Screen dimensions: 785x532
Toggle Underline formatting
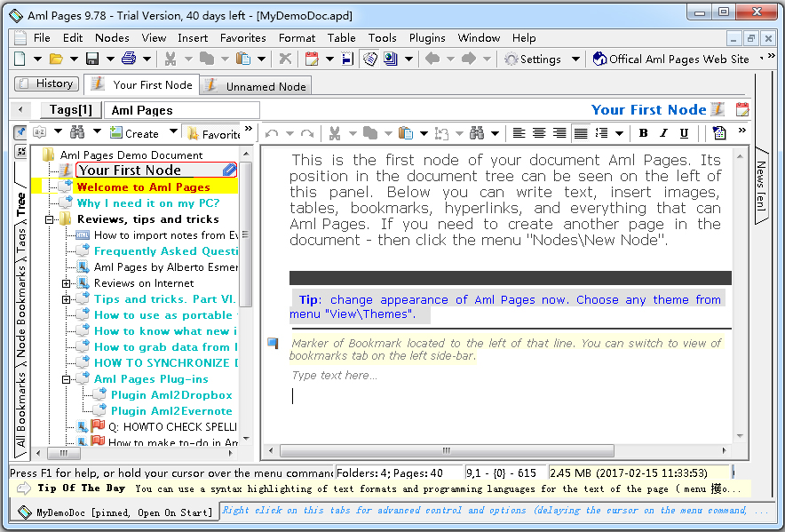684,133
